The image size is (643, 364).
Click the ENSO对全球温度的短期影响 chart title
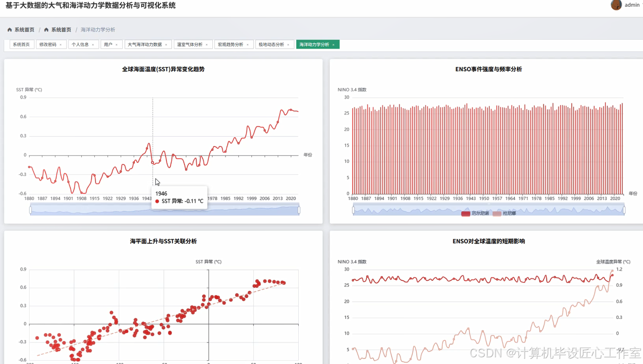point(488,241)
